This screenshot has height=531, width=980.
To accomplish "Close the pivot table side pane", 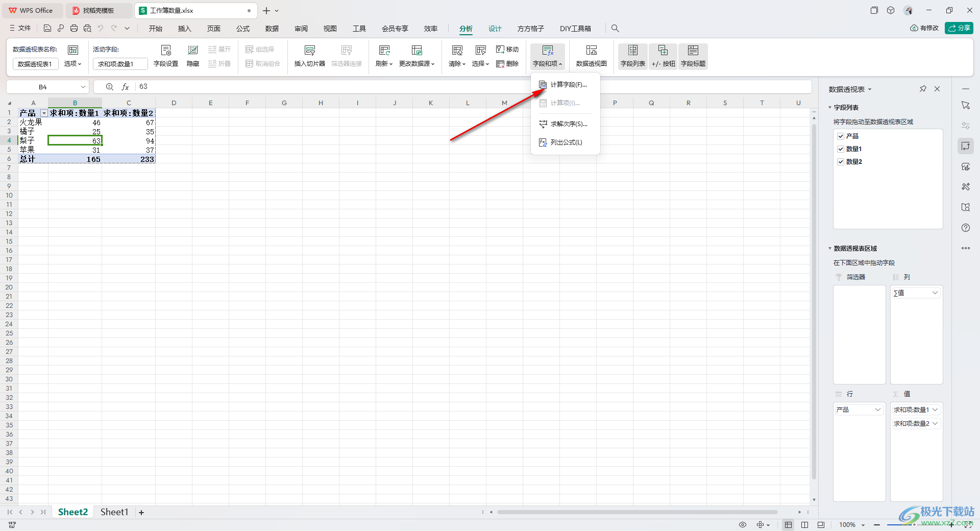I will 937,89.
